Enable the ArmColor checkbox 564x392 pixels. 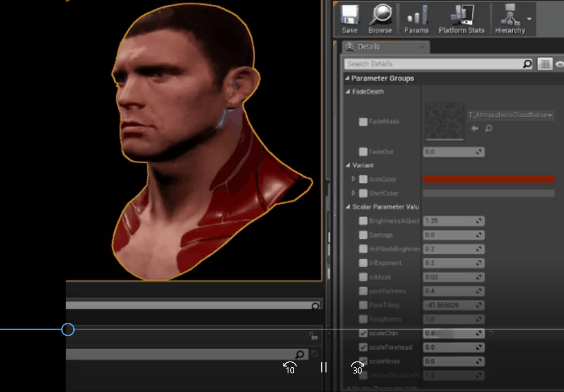(363, 179)
